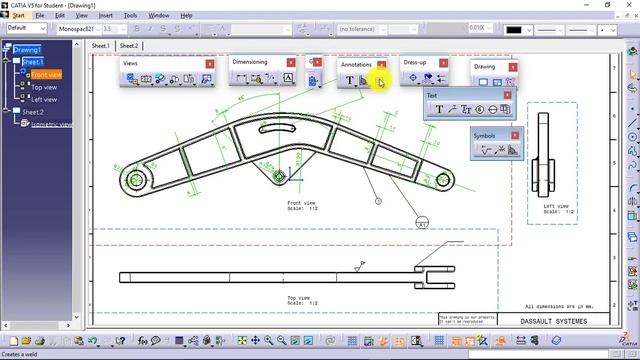Viewport: 640px width, 360px height.
Task: Click the New document icon
Action: [13, 340]
